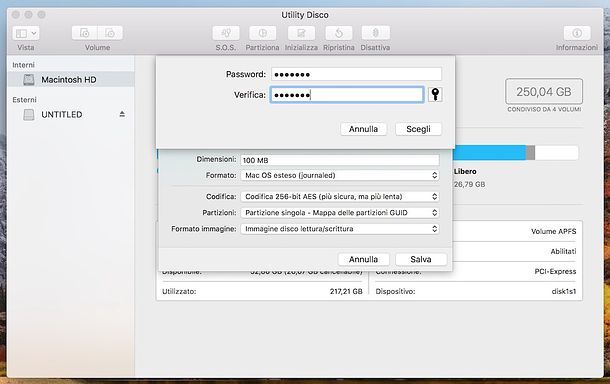This screenshot has width=610, height=384.
Task: Click the PCI-Express connection value
Action: 555,271
